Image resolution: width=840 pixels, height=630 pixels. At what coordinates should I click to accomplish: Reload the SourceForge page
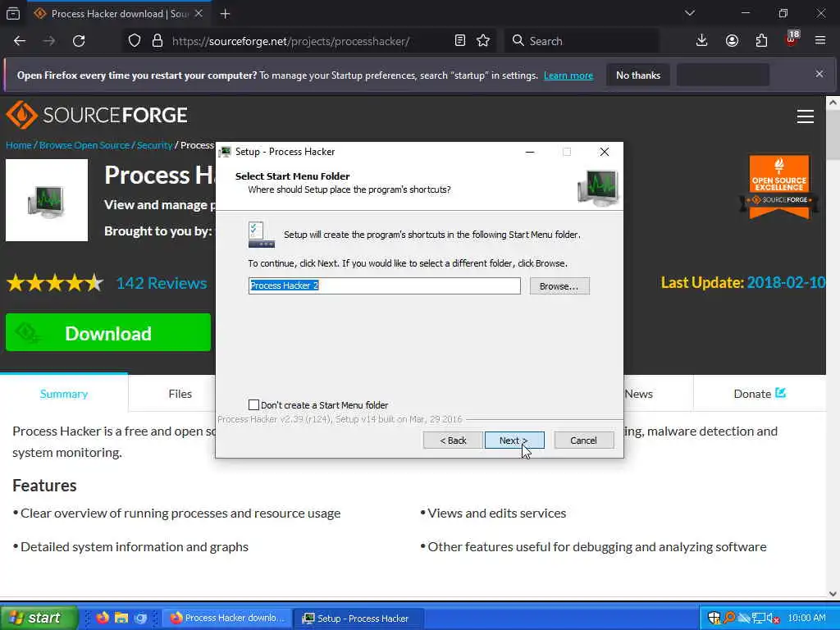[x=79, y=41]
